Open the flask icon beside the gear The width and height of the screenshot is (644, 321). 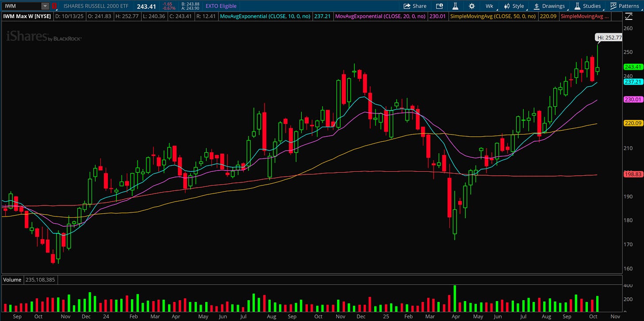[x=454, y=6]
